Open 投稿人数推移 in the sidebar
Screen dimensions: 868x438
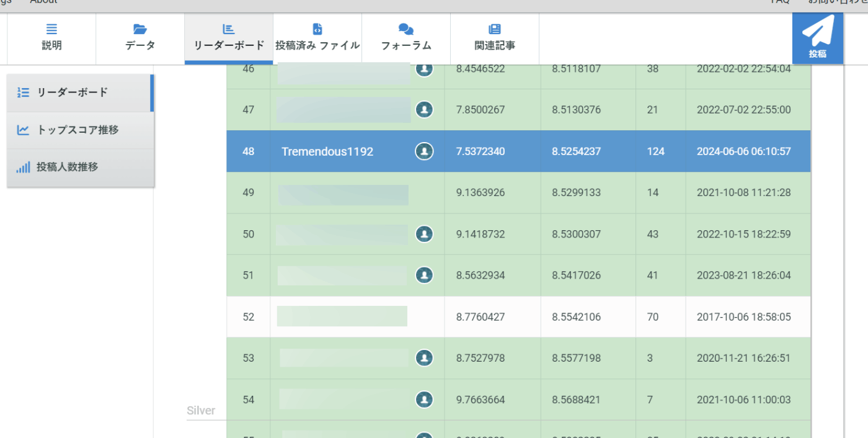click(80, 168)
